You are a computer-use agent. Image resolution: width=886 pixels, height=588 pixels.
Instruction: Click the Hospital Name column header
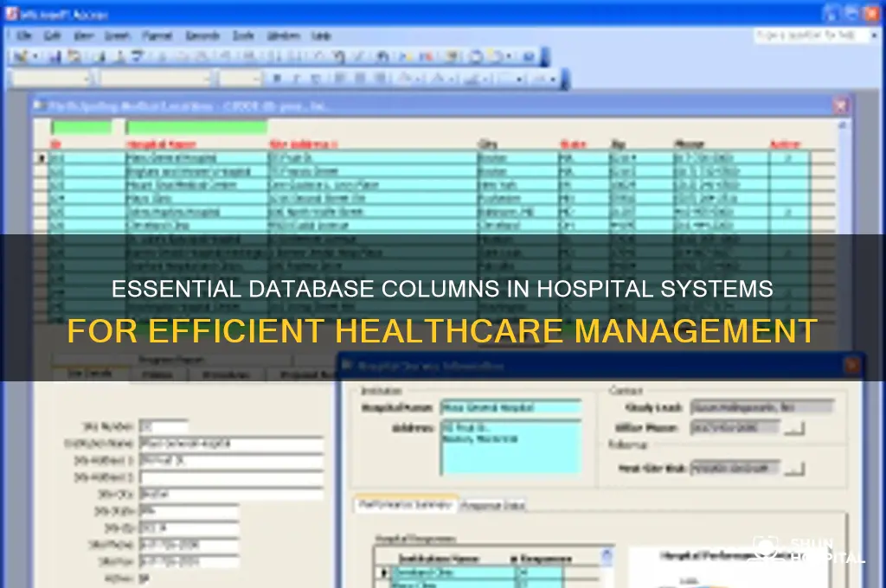coord(160,144)
